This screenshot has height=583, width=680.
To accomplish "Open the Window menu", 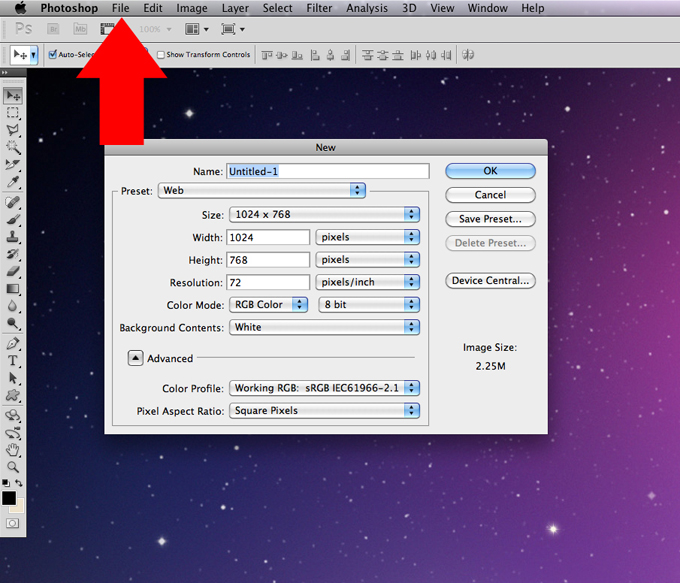I will tap(487, 8).
